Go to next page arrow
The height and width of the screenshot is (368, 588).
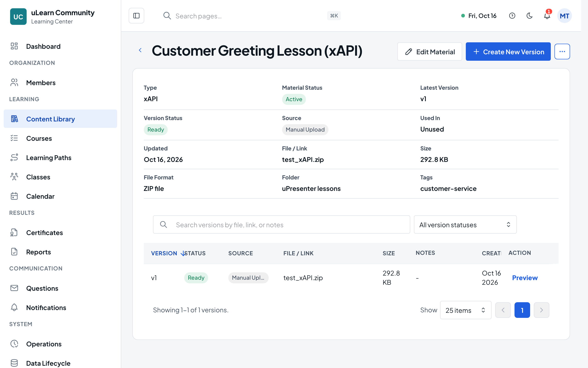541,310
